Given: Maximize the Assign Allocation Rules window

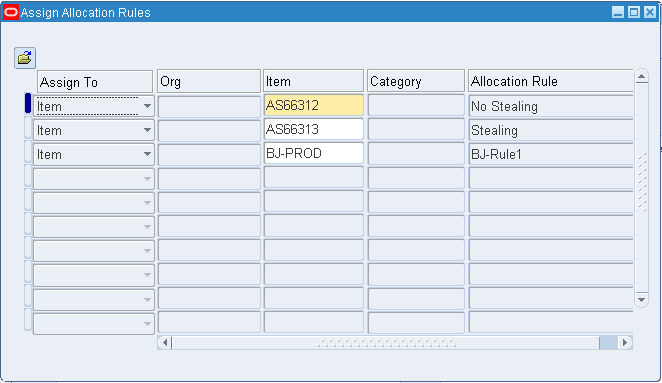Looking at the screenshot, I should [634, 12].
